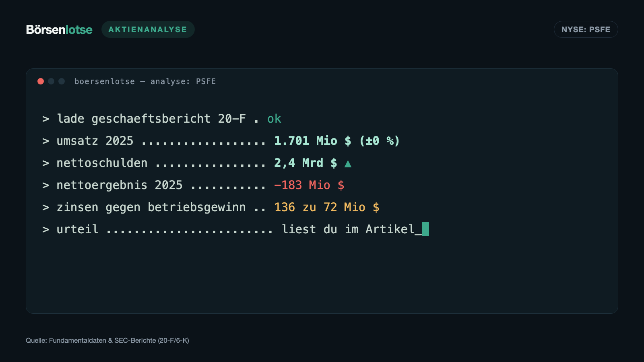
Task: Click terminal title boersenlotse – analyse: PSFE
Action: (145, 81)
